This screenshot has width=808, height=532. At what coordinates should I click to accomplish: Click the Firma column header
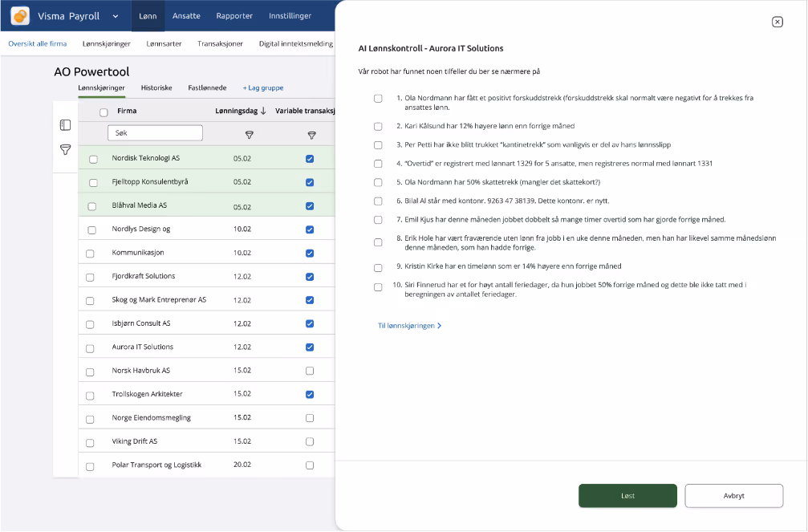(127, 111)
